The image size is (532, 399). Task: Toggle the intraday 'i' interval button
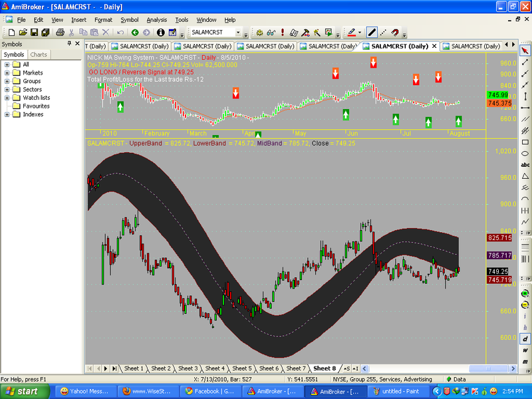[x=525, y=316]
